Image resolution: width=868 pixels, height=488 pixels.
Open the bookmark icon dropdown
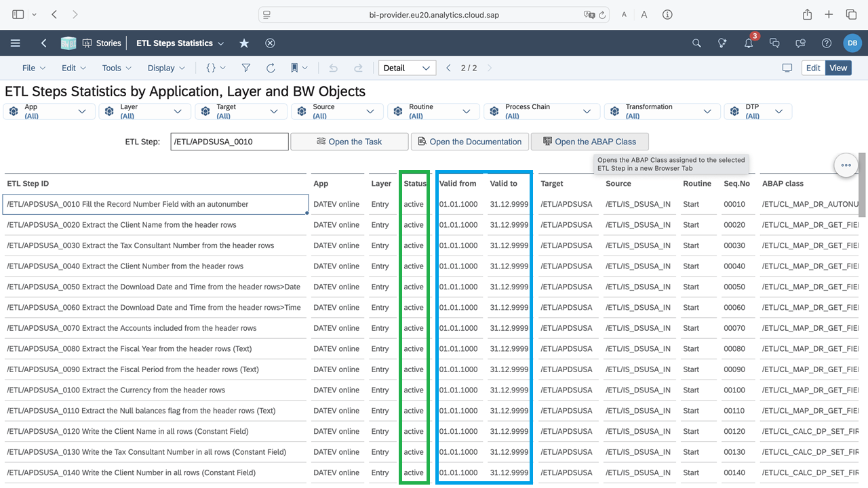[x=299, y=68]
